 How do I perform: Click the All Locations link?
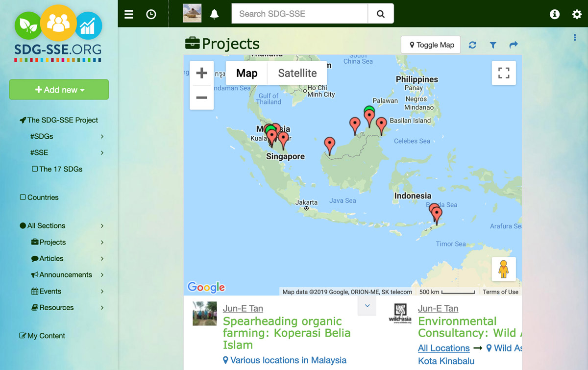pos(444,348)
